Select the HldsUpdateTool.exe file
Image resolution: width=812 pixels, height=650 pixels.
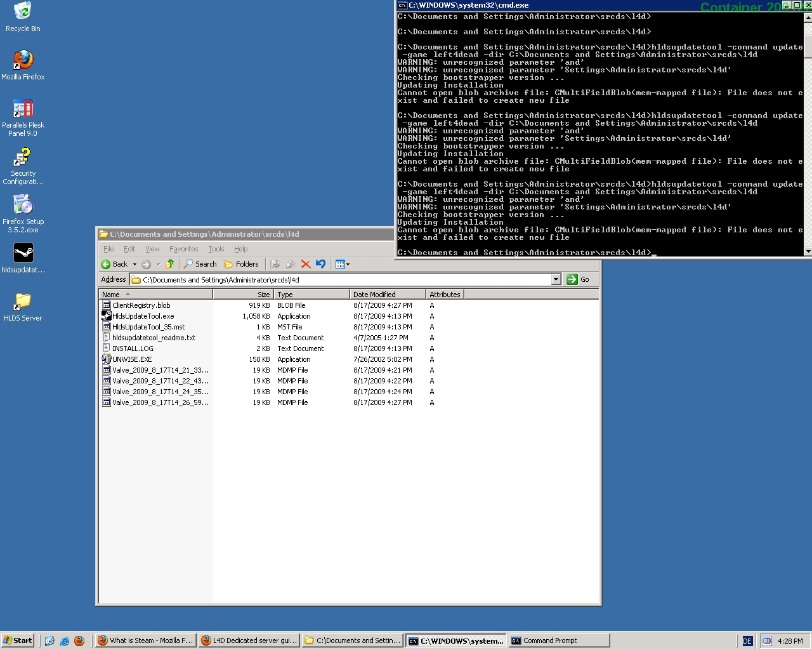click(x=143, y=316)
